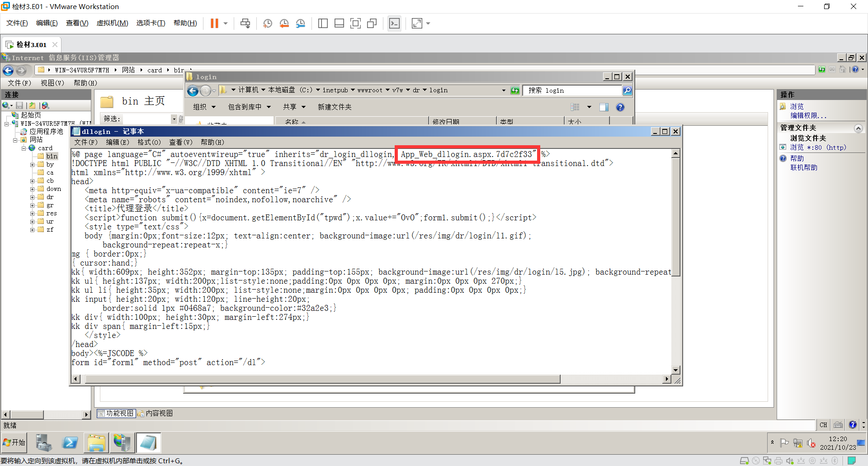This screenshot has height=466, width=868.
Task: Click the 浏览 action link
Action: (x=797, y=107)
